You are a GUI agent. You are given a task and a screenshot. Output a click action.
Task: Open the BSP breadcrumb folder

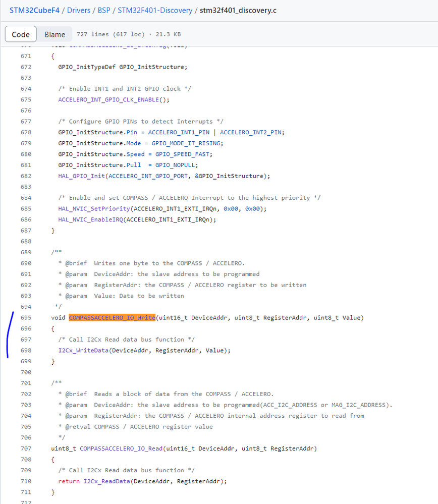[x=104, y=10]
